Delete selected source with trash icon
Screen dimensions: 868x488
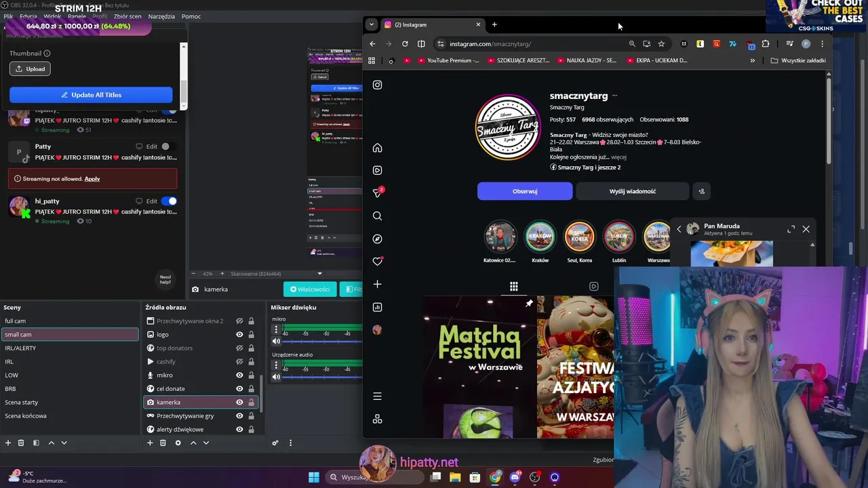pos(163,443)
